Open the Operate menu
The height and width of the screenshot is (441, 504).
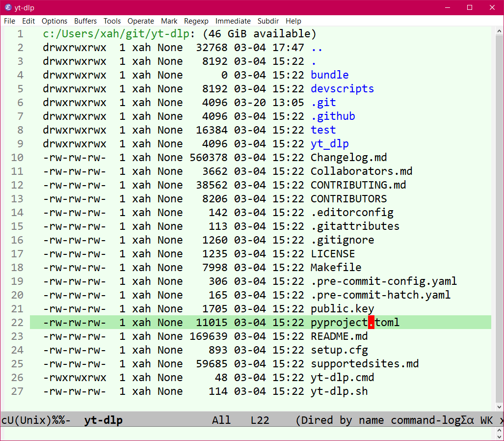pyautogui.click(x=140, y=21)
